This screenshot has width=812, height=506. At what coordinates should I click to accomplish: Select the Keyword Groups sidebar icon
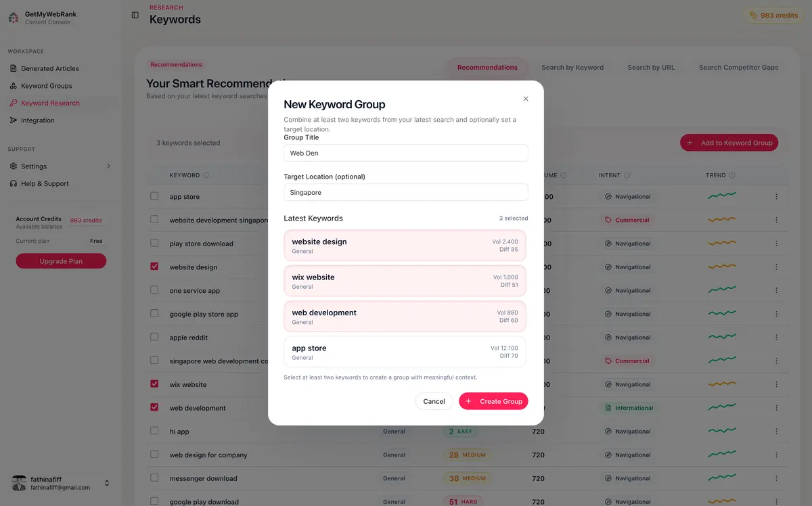[x=13, y=85]
